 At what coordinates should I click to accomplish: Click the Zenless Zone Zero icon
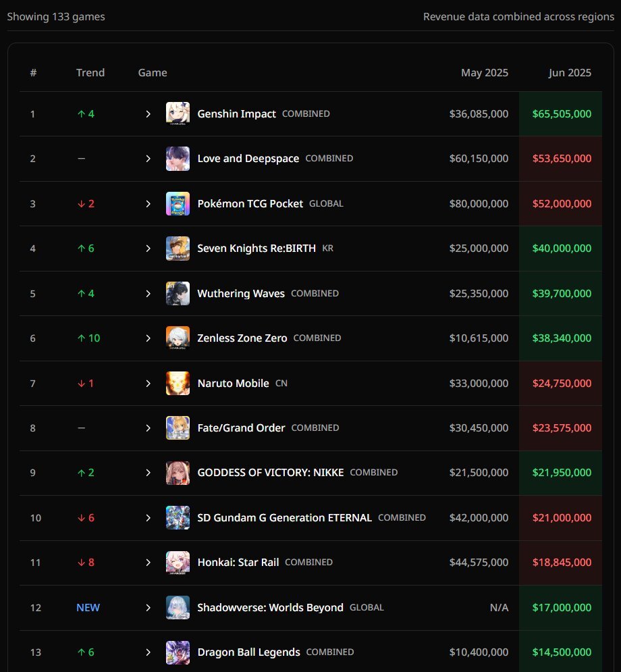click(x=178, y=338)
